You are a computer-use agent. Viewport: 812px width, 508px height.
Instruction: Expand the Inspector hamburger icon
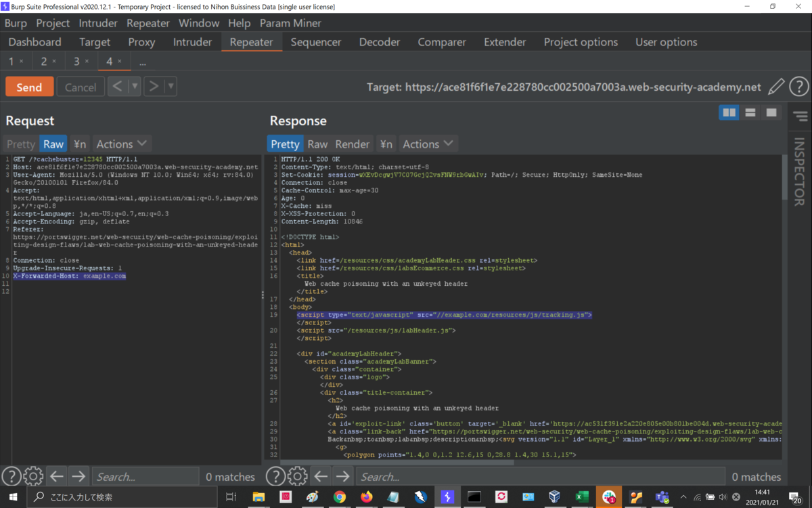[x=800, y=117]
